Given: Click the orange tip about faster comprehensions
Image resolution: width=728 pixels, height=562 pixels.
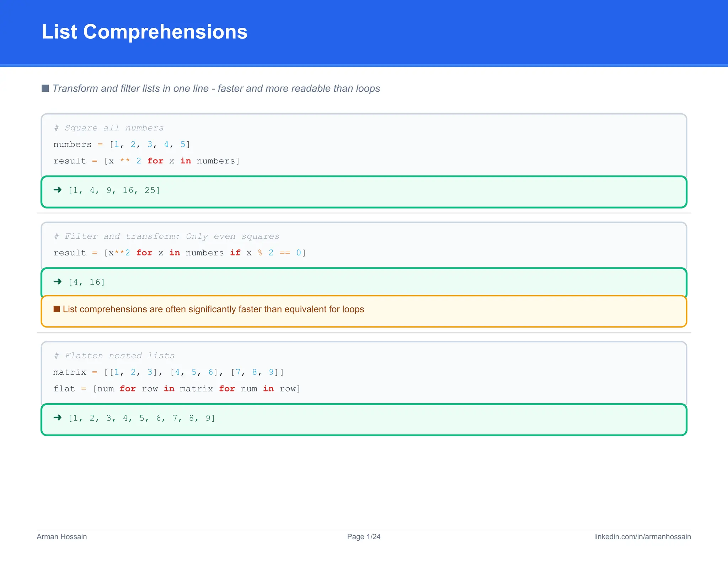Looking at the screenshot, I should point(213,309).
